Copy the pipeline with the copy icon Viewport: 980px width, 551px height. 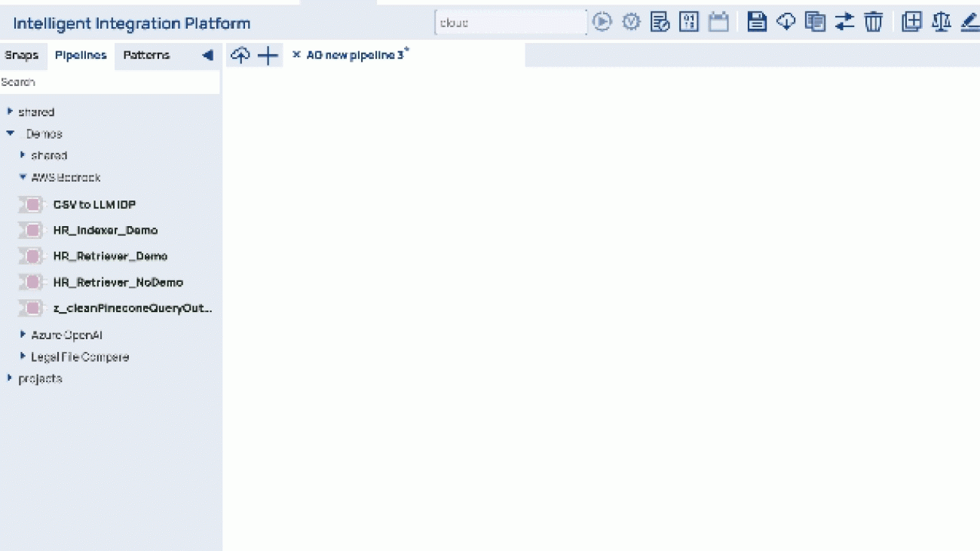coord(815,22)
